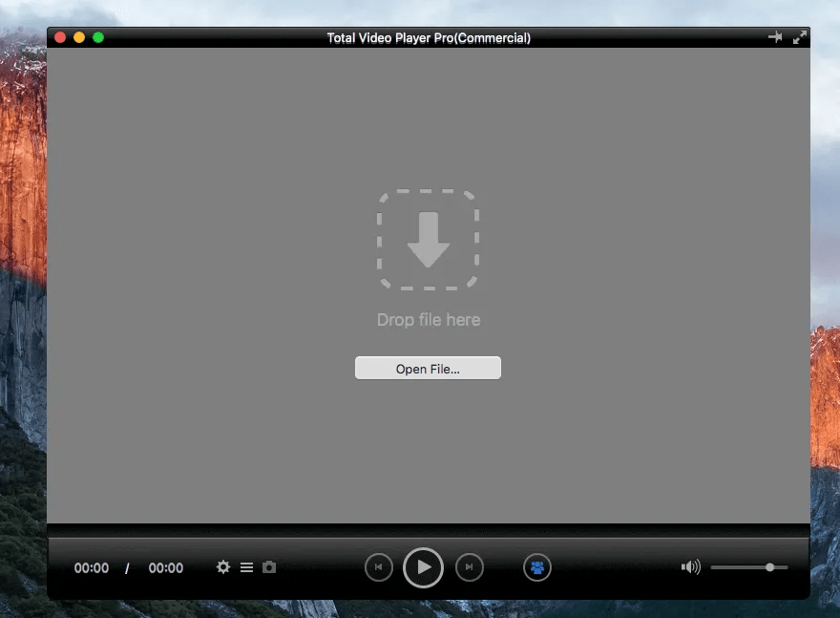Click the Total Video Player Pro(Commercial) title
The image size is (840, 618).
[x=429, y=38]
